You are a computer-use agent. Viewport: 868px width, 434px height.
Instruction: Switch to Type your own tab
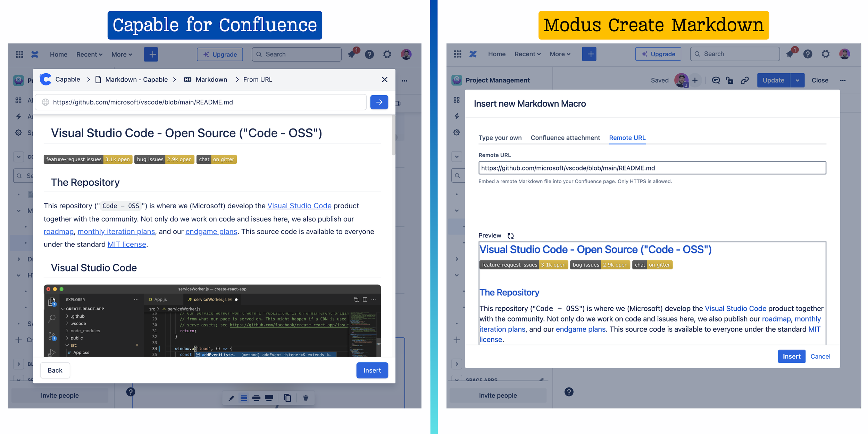pyautogui.click(x=500, y=138)
